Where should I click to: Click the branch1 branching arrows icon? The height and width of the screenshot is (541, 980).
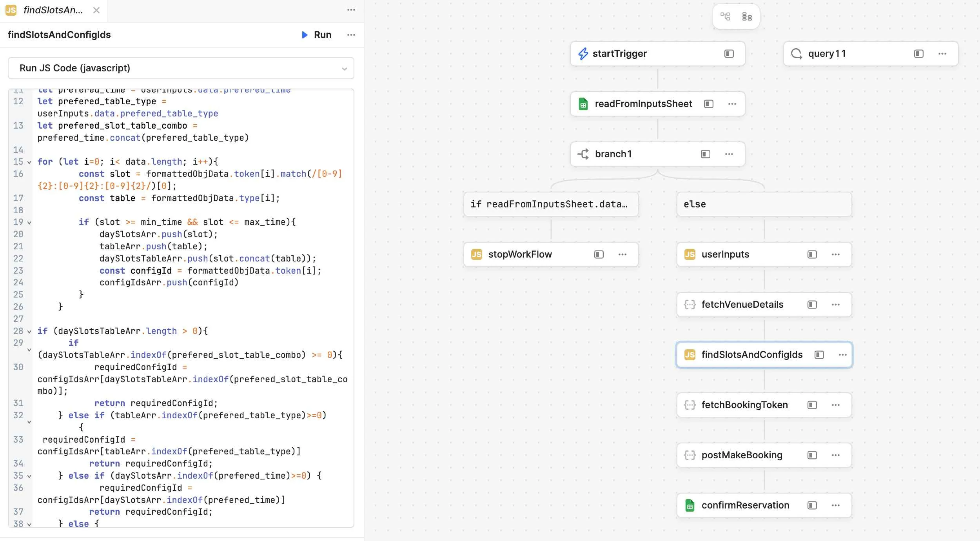(583, 154)
